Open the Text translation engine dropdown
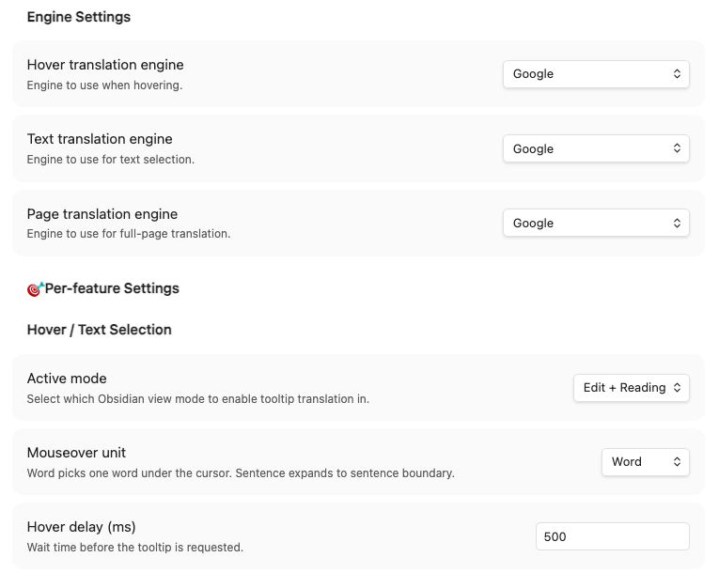Screen dimensions: 719x588 tap(596, 148)
